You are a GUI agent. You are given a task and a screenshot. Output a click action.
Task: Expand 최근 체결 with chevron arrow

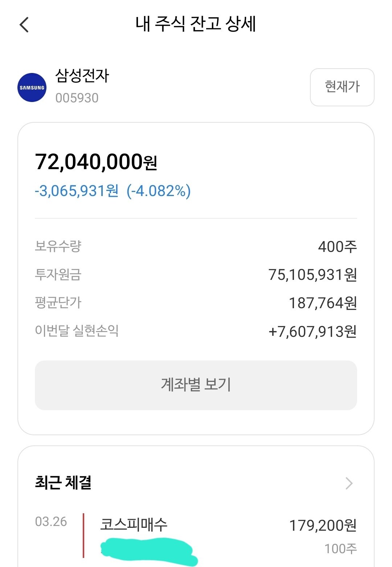[x=349, y=483]
